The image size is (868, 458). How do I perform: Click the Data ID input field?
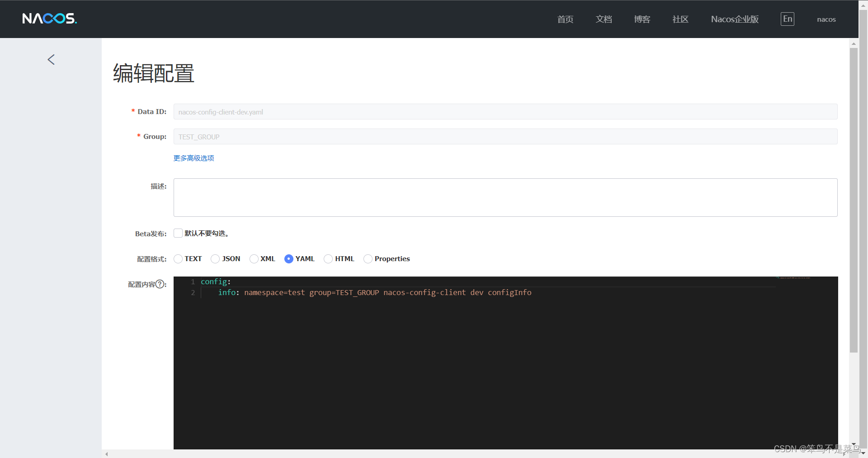(505, 112)
